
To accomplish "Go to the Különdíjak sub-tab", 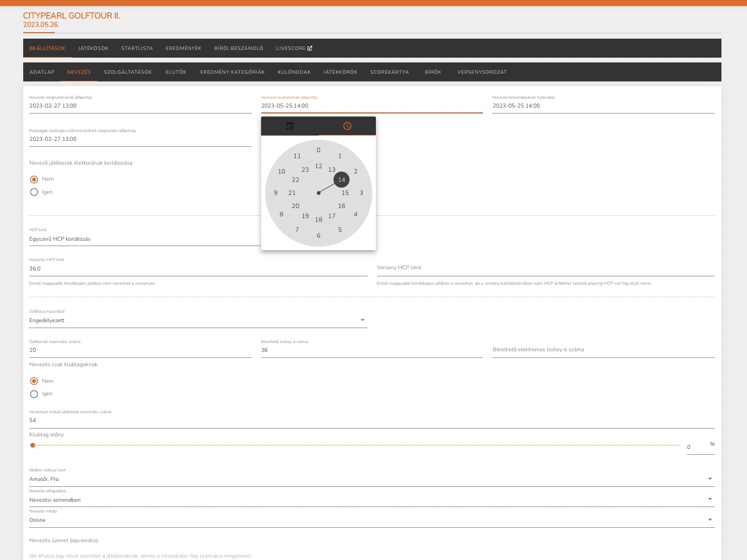I will point(294,72).
